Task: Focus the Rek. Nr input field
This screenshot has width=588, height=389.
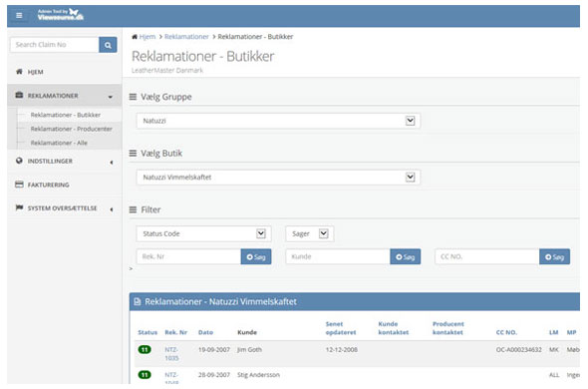Action: [x=188, y=256]
